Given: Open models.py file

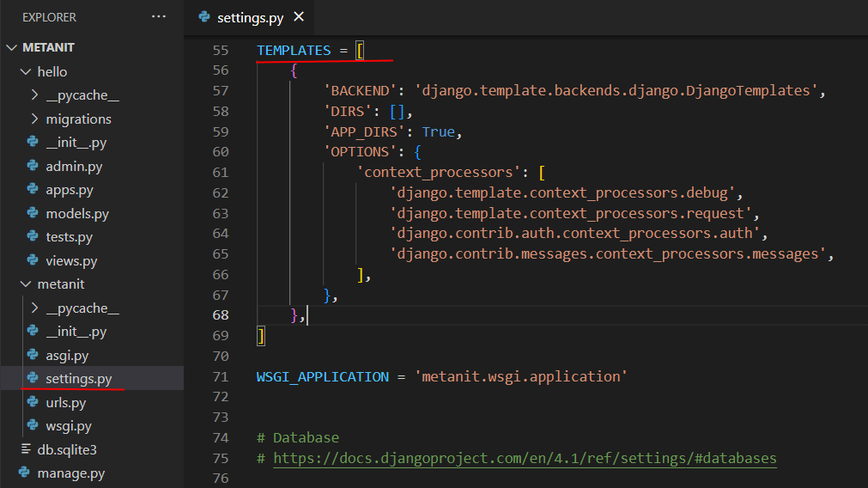Looking at the screenshot, I should coord(77,213).
